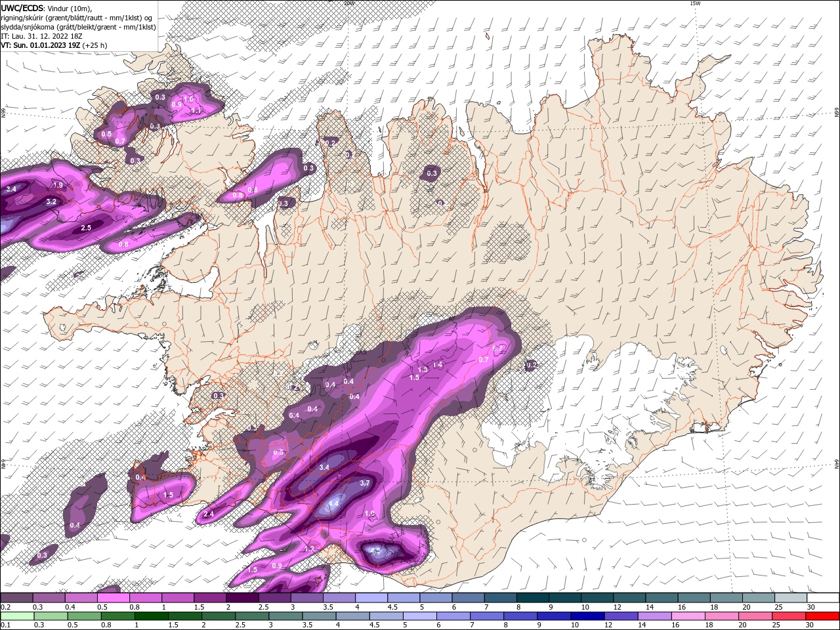Click the "64N" latitude label on the left edge
The height and width of the screenshot is (630, 840).
pos(3,465)
